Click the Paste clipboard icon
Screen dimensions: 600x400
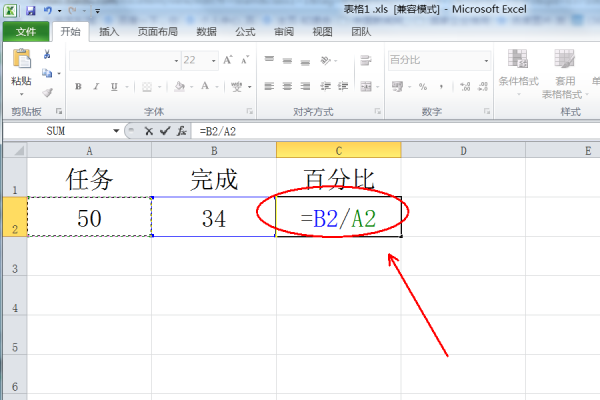(x=21, y=59)
